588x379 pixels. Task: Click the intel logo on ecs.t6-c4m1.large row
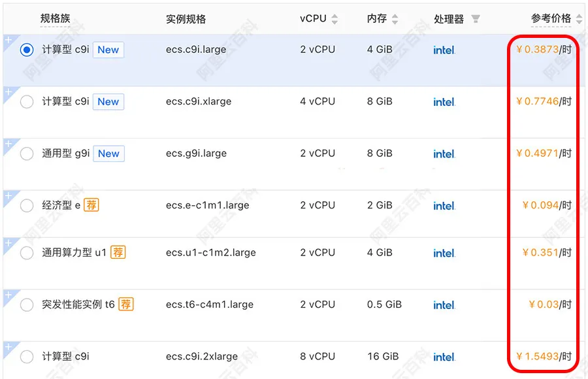pyautogui.click(x=444, y=305)
